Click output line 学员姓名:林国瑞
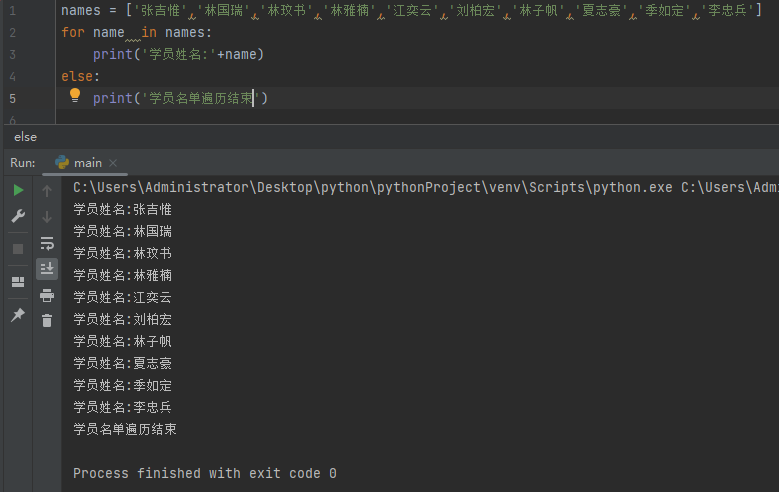 (123, 231)
